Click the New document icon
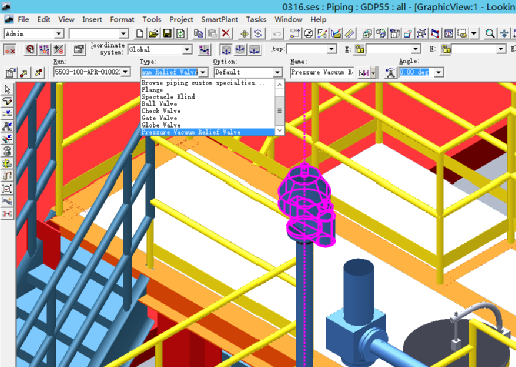Screen dimensions: 516x367 click(x=140, y=33)
